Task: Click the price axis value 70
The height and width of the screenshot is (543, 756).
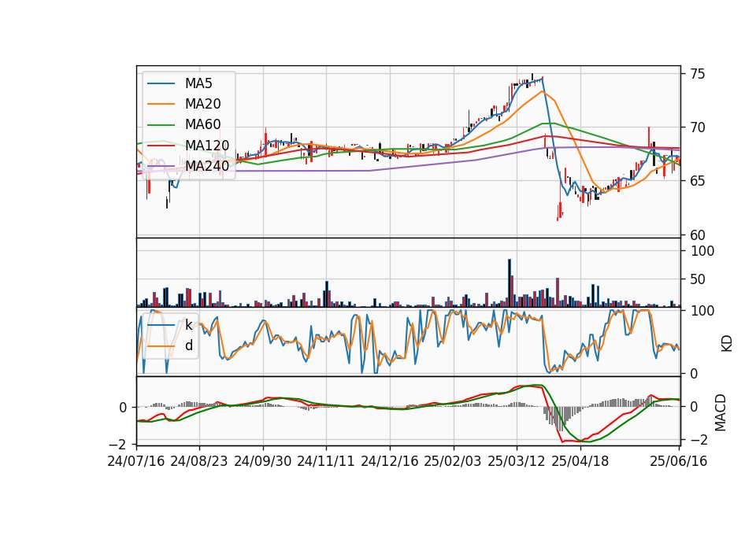Action: pos(697,127)
